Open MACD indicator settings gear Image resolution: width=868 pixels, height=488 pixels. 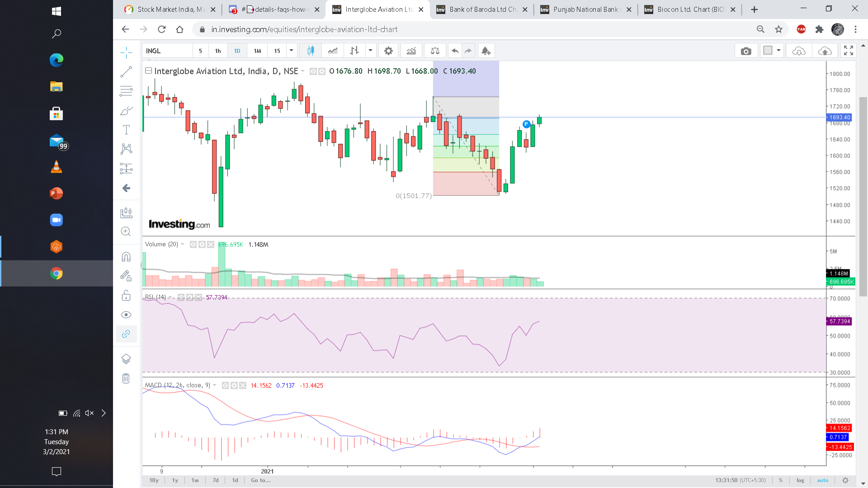click(x=234, y=385)
